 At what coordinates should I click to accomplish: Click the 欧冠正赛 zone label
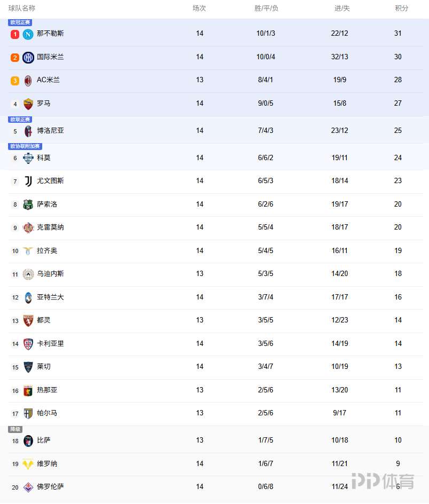20,22
